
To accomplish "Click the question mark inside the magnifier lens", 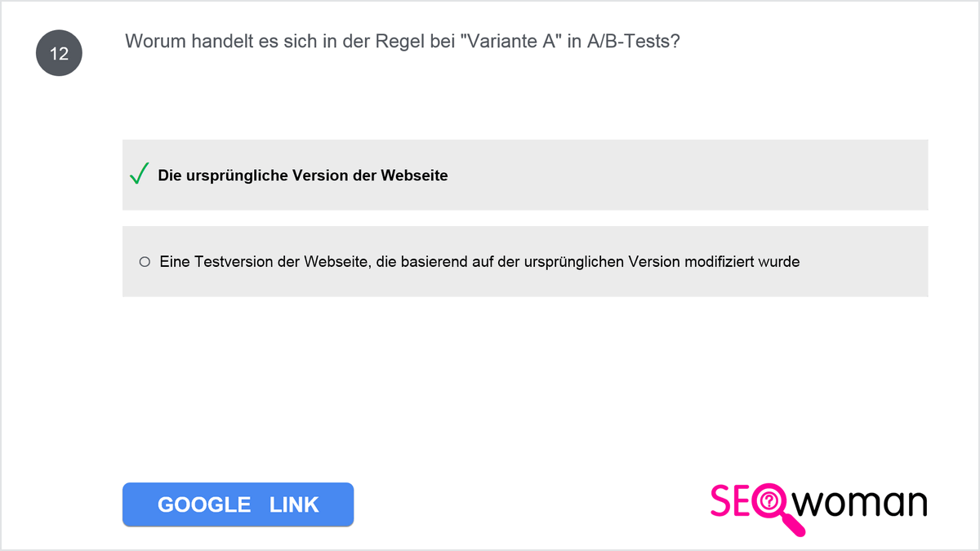I will pyautogui.click(x=769, y=500).
